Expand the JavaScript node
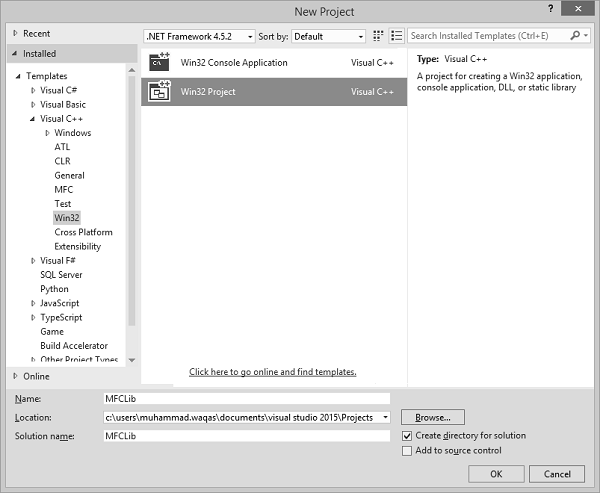The height and width of the screenshot is (493, 600). [33, 303]
